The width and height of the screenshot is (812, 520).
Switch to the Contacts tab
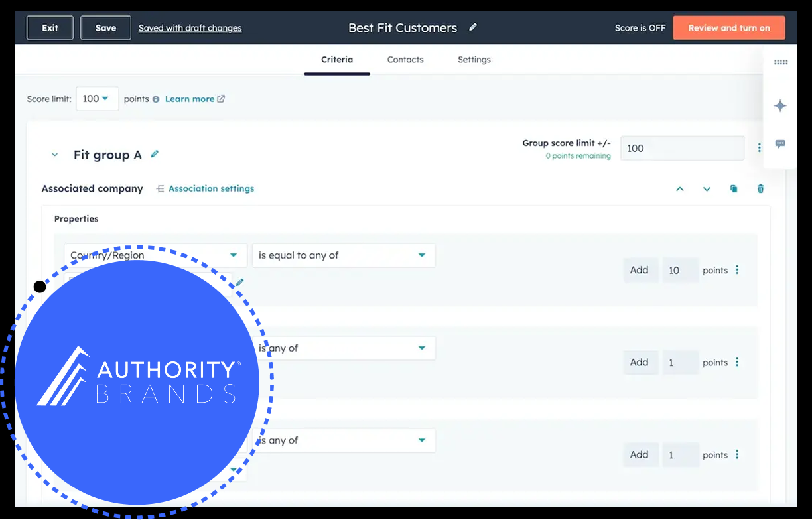click(405, 60)
